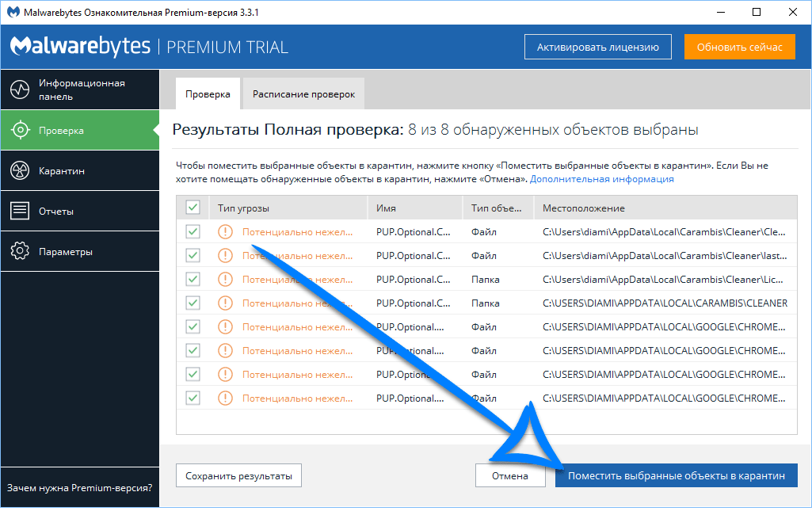This screenshot has height=511, width=812.
Task: Sort by the Имя column header
Action: click(x=387, y=208)
